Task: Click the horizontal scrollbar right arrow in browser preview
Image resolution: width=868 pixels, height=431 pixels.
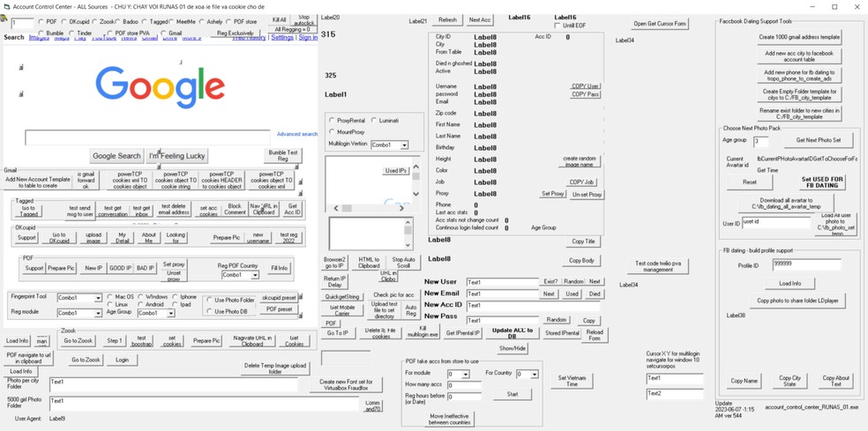Action: point(401,208)
